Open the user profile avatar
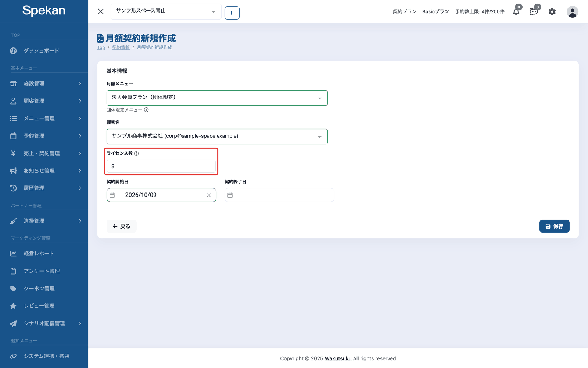 [x=572, y=12]
